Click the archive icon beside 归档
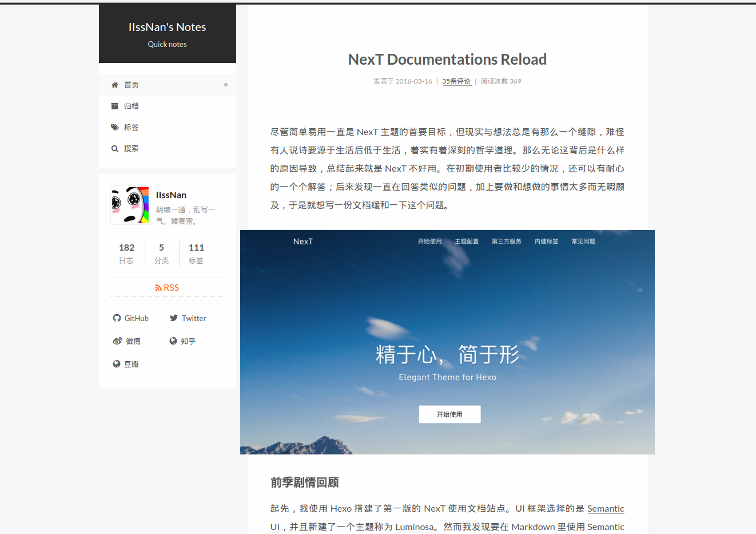Image resolution: width=756 pixels, height=534 pixels. [x=114, y=106]
